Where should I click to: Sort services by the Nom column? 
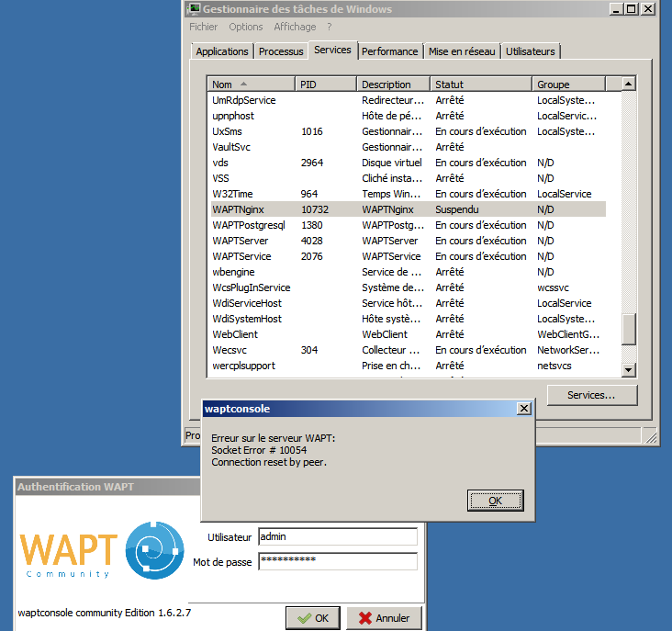click(x=251, y=85)
